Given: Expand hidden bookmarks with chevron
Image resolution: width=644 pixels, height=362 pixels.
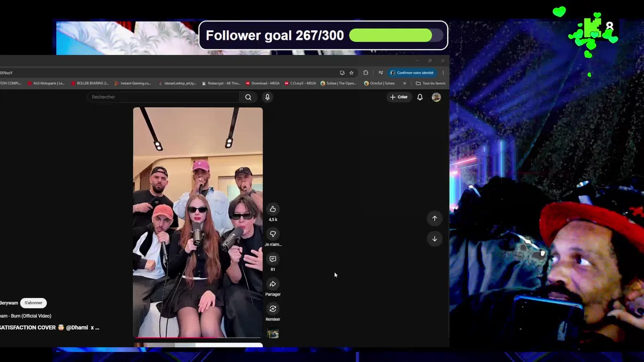Looking at the screenshot, I should 405,83.
